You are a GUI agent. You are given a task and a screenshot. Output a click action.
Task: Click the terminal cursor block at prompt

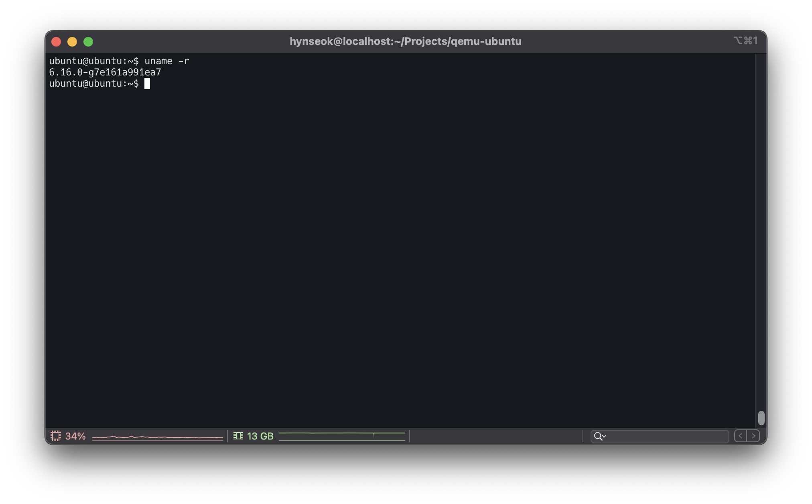147,84
